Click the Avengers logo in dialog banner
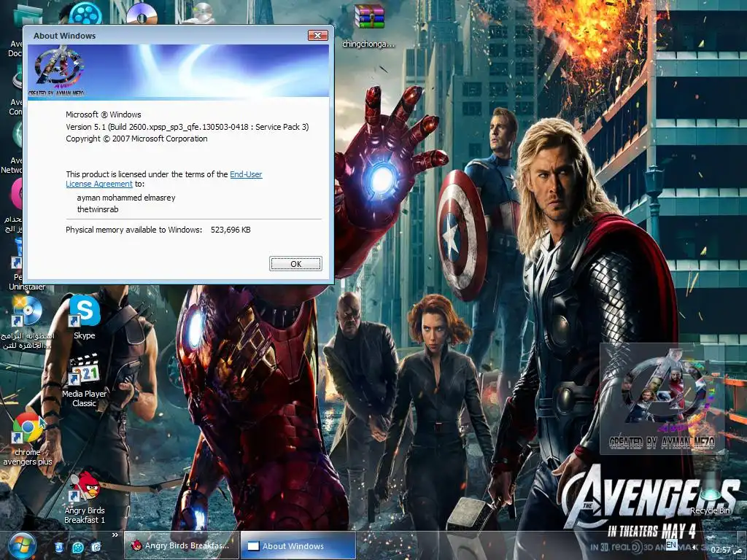 tap(59, 69)
